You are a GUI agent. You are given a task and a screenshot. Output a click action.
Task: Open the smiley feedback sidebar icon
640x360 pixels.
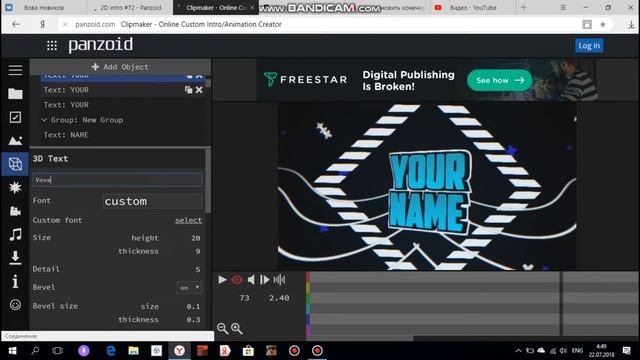click(15, 305)
